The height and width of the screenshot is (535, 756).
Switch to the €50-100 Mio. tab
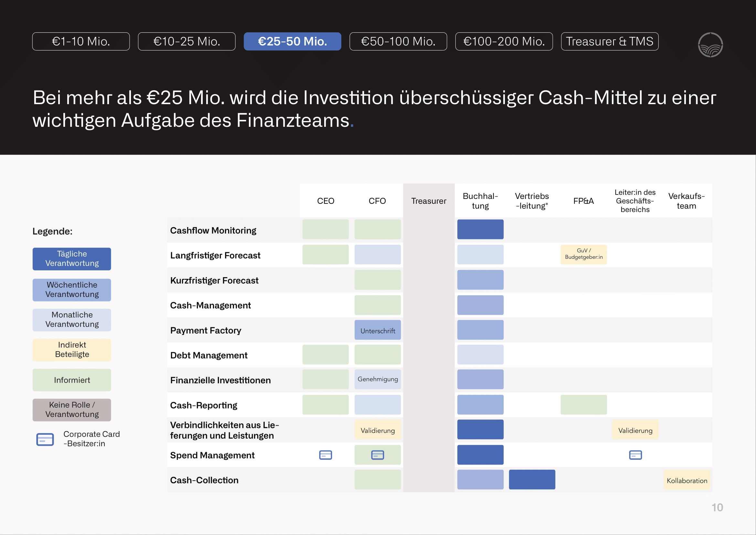[x=398, y=41]
